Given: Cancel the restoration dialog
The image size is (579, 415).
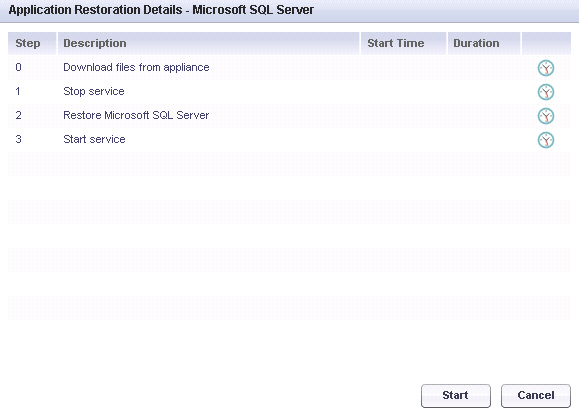Looking at the screenshot, I should coord(536,396).
